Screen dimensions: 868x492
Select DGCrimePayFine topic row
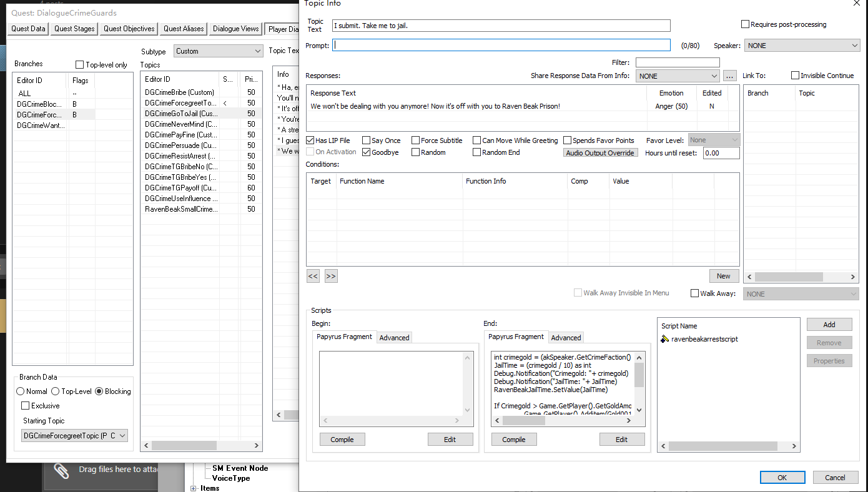pyautogui.click(x=200, y=135)
